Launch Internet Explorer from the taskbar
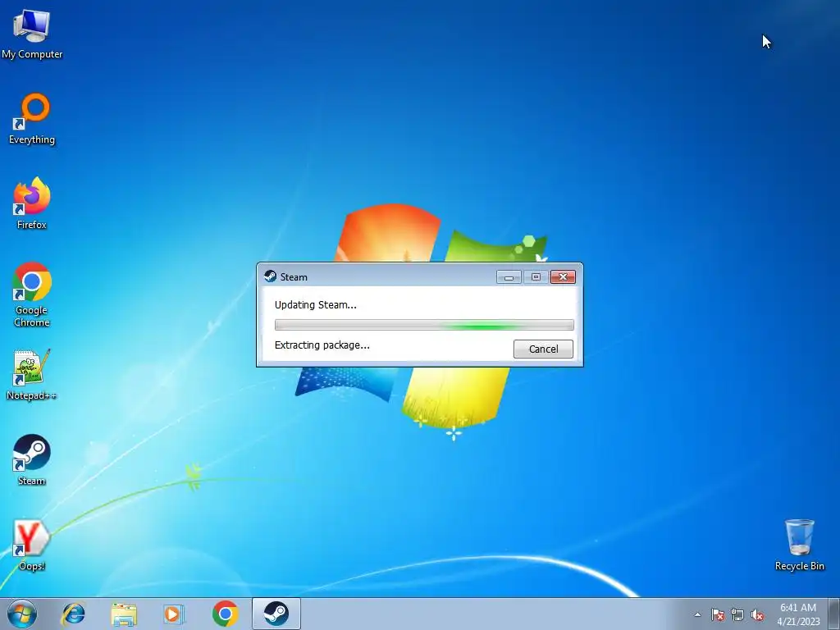The width and height of the screenshot is (840, 630). point(73,614)
